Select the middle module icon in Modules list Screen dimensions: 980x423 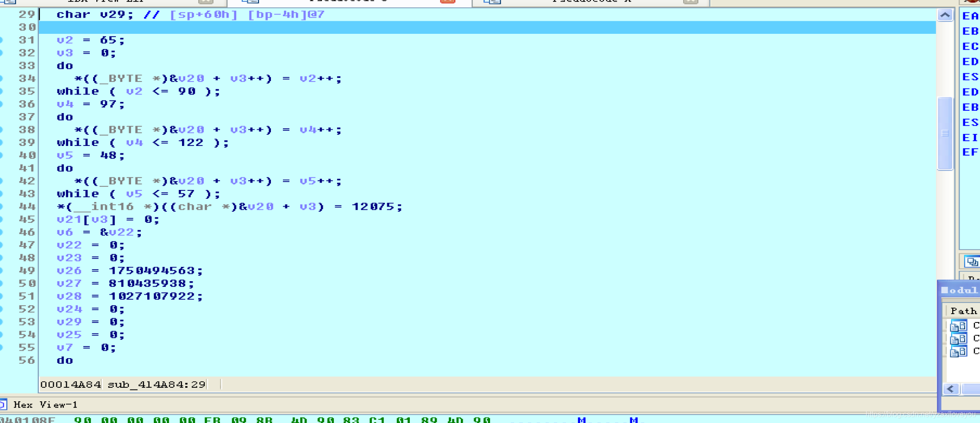pyautogui.click(x=958, y=338)
